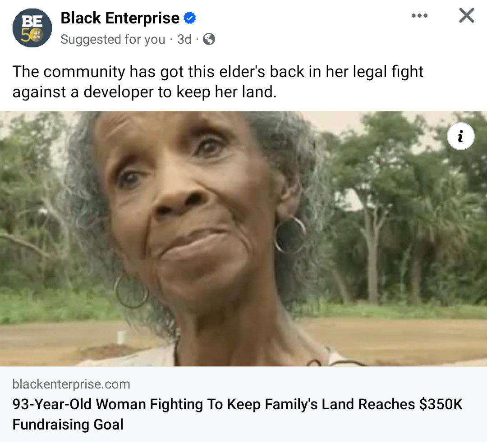The image size is (487, 448).
Task: Click the hoop earring in photo
Action: pos(290,235)
